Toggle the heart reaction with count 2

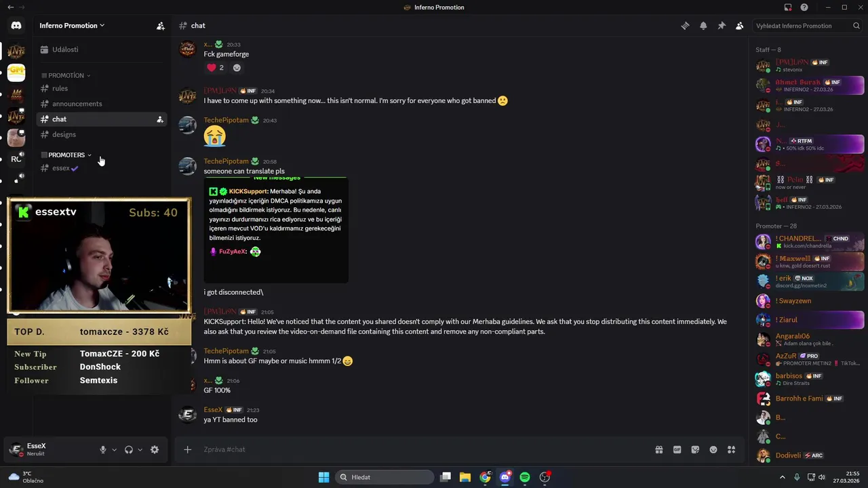215,68
